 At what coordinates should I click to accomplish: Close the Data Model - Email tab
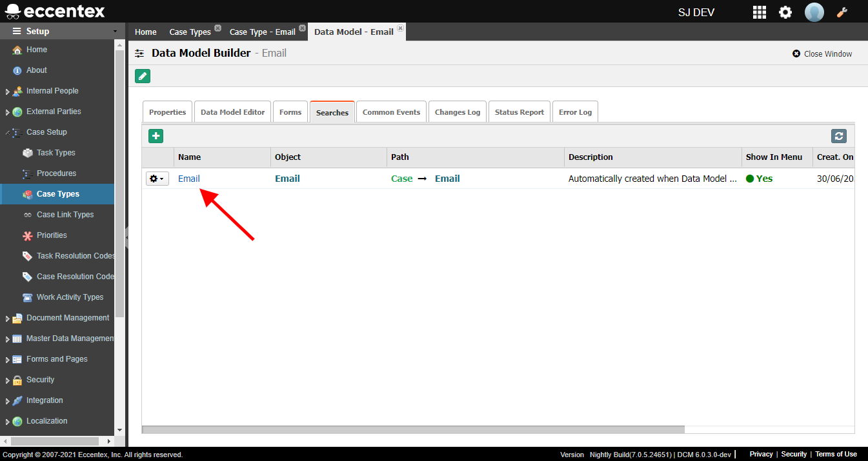[x=400, y=28]
